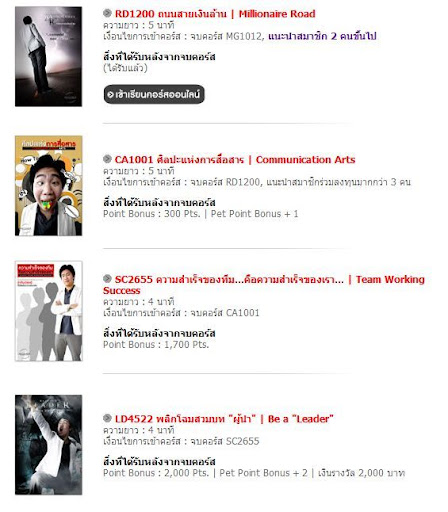Open the LD4522 Be a "Leader" course link
The height and width of the screenshot is (512, 448).
pyautogui.click(x=224, y=419)
